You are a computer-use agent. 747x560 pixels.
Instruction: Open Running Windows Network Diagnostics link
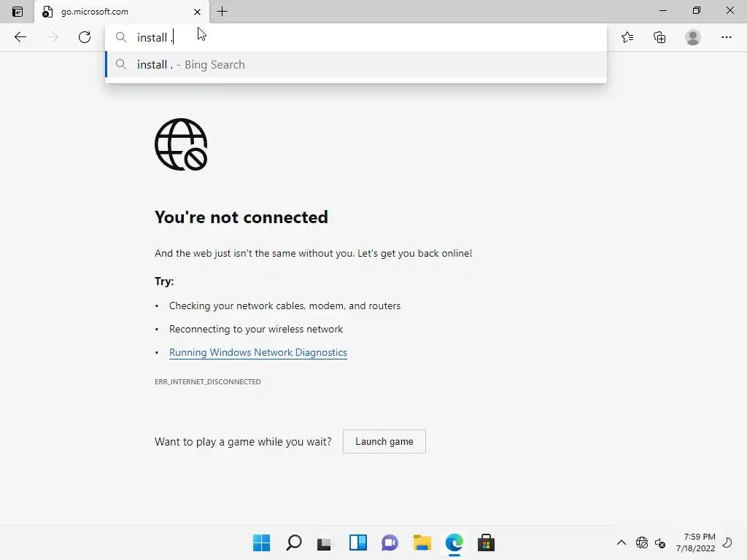pyautogui.click(x=258, y=352)
